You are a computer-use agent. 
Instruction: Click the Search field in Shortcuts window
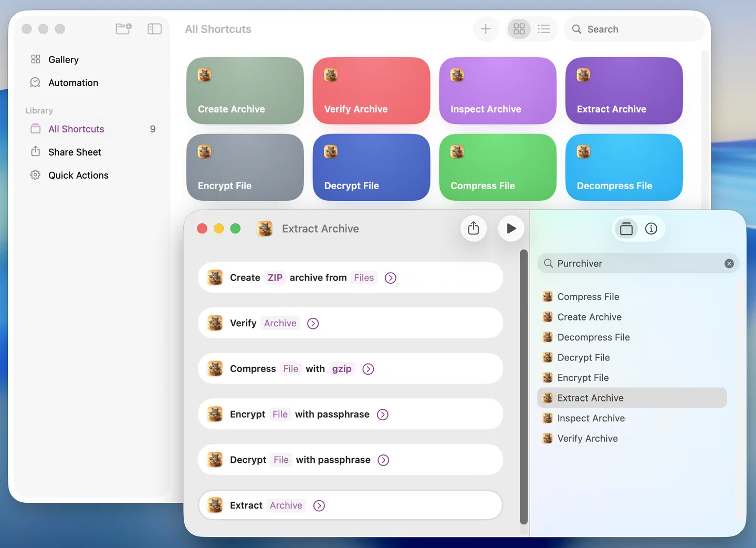[634, 29]
